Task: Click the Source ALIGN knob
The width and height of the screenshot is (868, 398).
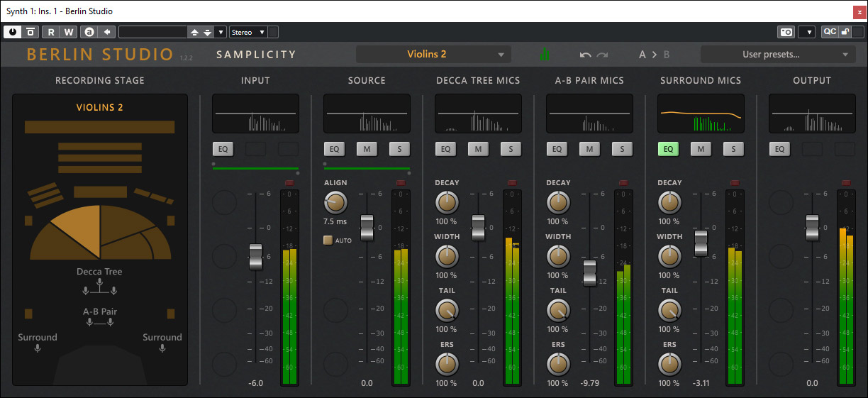Action: coord(335,202)
